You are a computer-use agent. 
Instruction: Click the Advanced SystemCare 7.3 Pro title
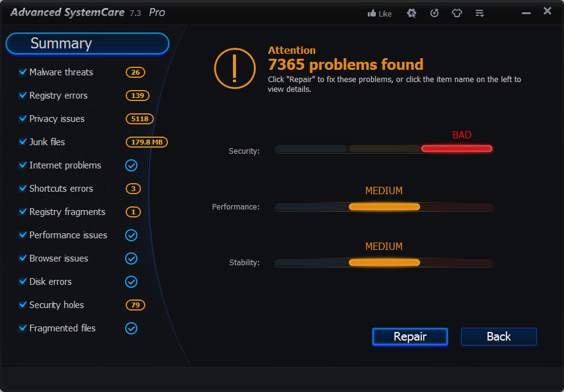88,13
